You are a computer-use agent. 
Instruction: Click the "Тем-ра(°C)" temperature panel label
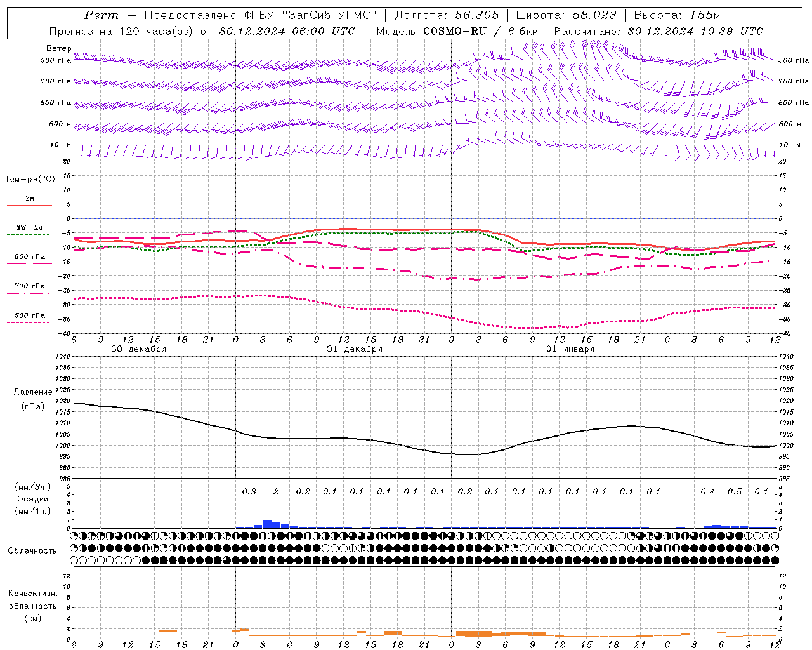coord(30,180)
